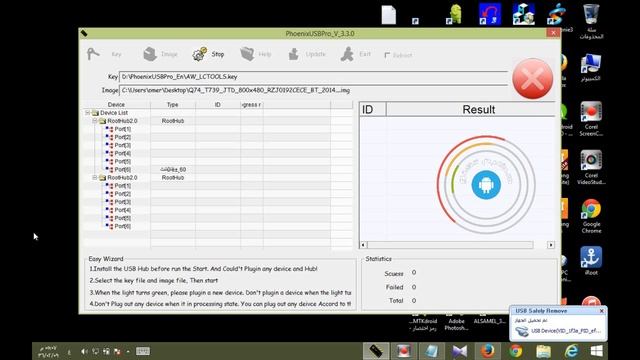
Task: Open File Explorer from the taskbar
Action: click(x=543, y=351)
